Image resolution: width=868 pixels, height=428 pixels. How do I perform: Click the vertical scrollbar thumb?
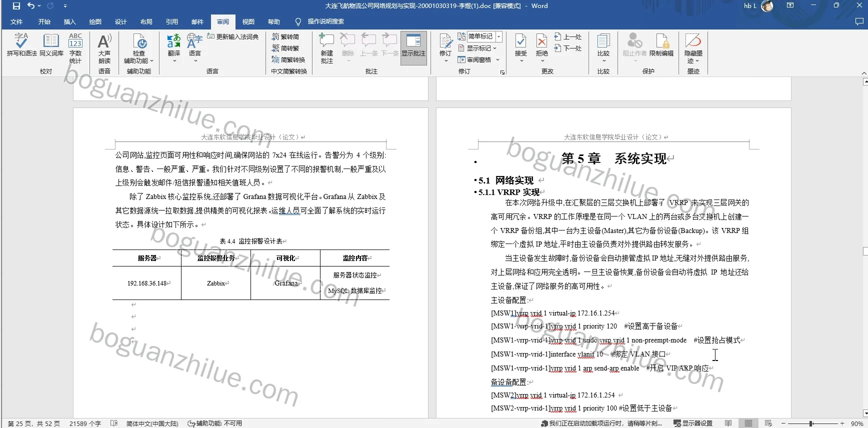pyautogui.click(x=865, y=251)
